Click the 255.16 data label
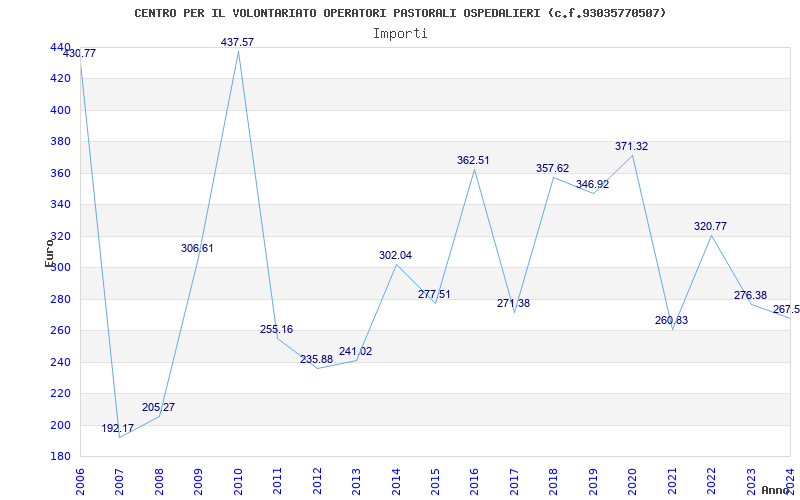 click(x=277, y=330)
